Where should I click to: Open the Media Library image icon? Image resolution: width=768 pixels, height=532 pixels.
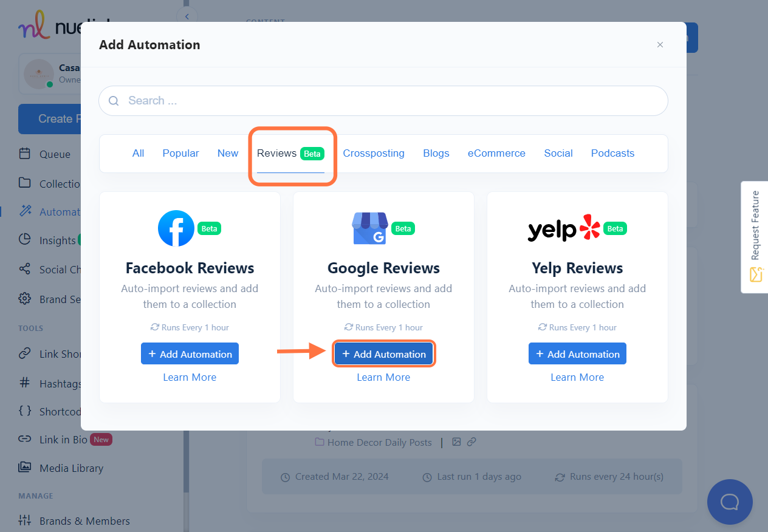pyautogui.click(x=24, y=468)
